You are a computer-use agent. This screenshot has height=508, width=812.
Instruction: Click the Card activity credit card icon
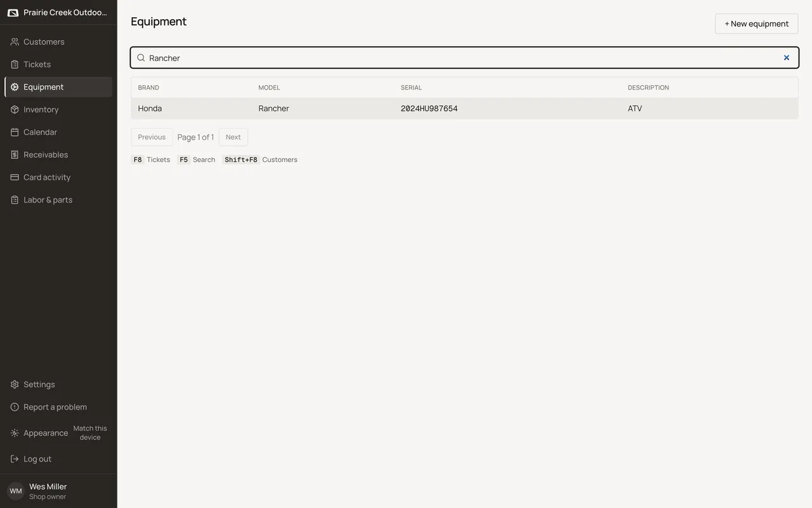(x=15, y=177)
